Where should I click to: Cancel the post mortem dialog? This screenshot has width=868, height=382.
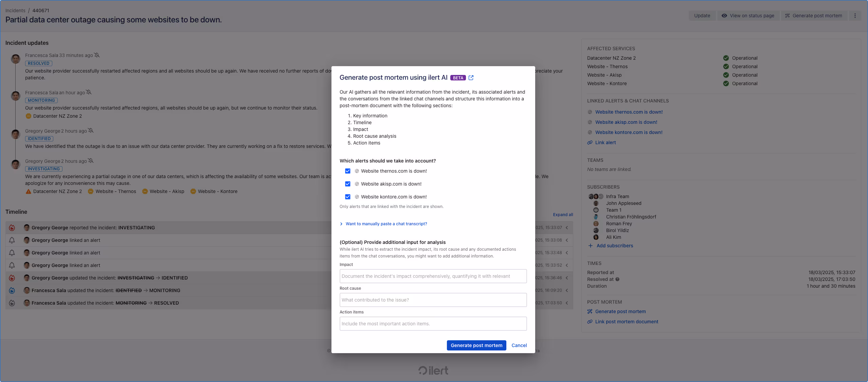click(519, 345)
